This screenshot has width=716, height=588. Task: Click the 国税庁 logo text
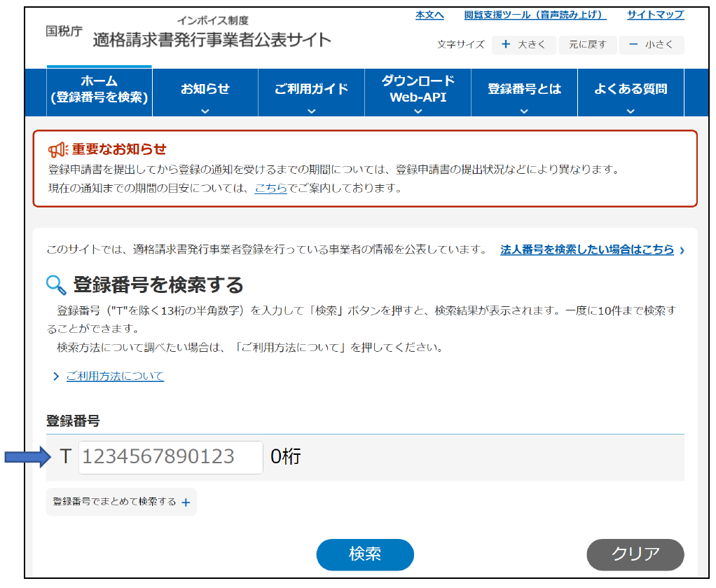[x=64, y=32]
